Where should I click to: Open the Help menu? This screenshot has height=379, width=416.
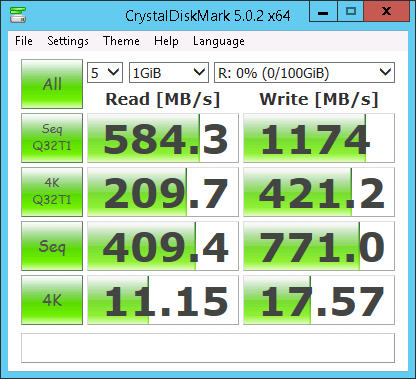tap(166, 41)
